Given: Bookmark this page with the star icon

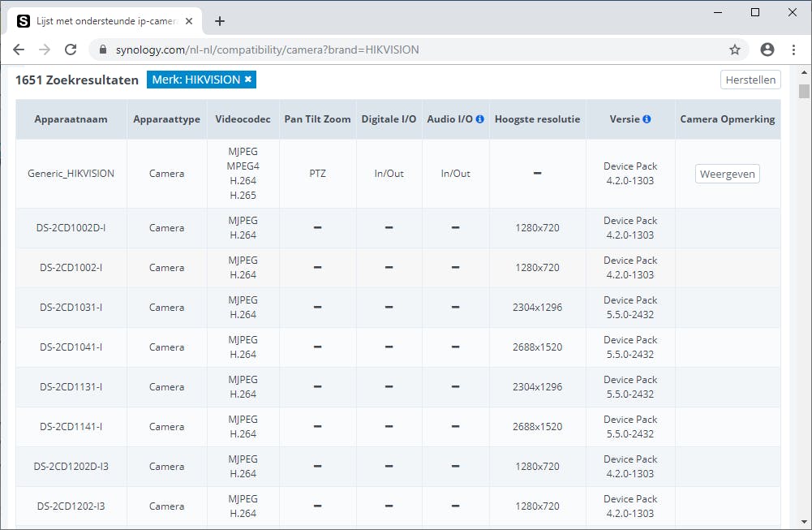Looking at the screenshot, I should pos(735,50).
